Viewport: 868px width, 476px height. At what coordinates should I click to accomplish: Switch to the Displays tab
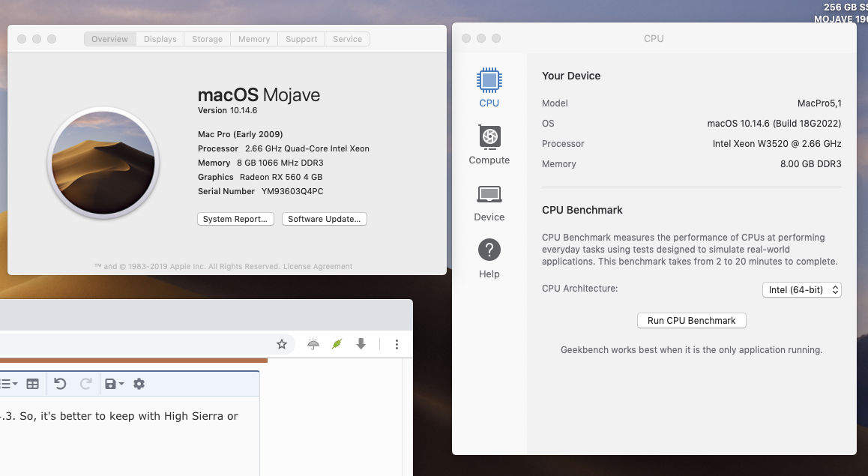click(x=160, y=39)
